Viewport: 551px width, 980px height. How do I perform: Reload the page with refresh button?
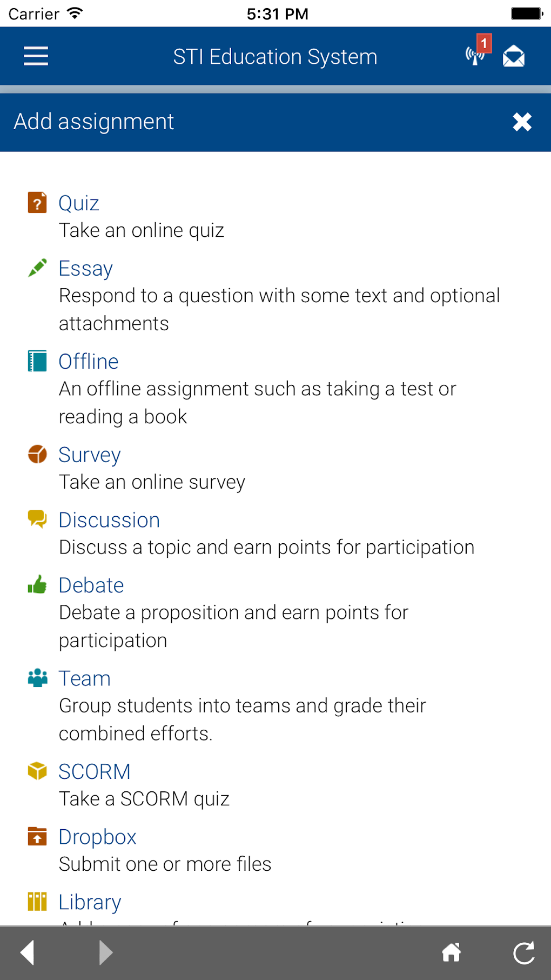523,952
